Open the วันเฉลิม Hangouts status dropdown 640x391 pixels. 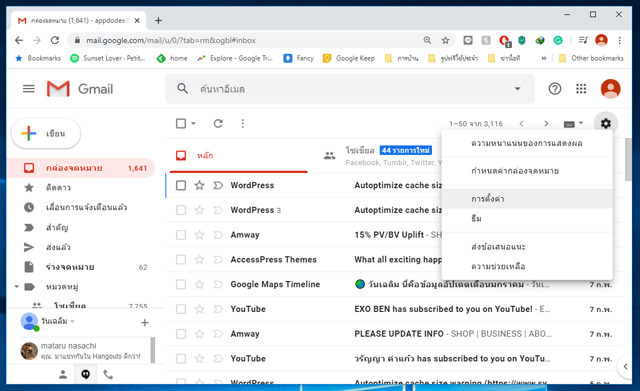(72, 321)
